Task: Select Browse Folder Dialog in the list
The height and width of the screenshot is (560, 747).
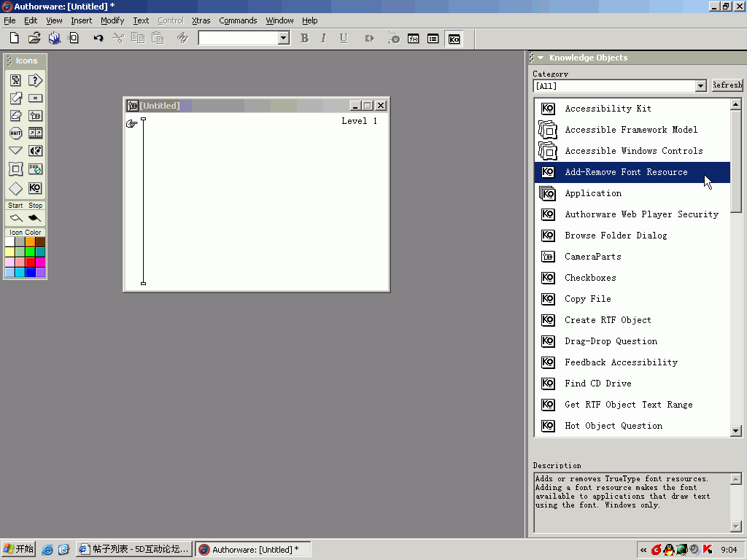Action: point(632,236)
